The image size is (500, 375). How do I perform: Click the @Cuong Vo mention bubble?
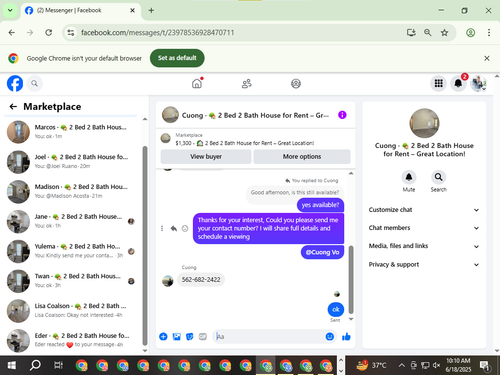[x=322, y=252]
